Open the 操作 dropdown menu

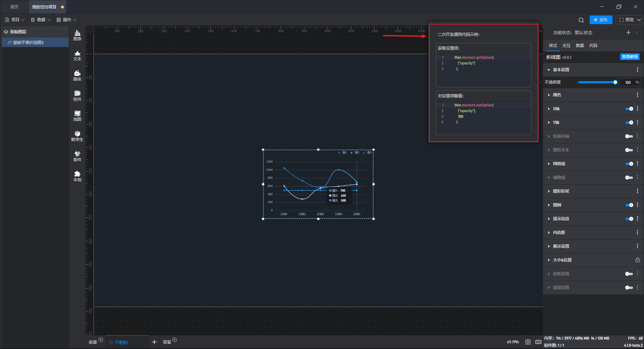point(66,20)
